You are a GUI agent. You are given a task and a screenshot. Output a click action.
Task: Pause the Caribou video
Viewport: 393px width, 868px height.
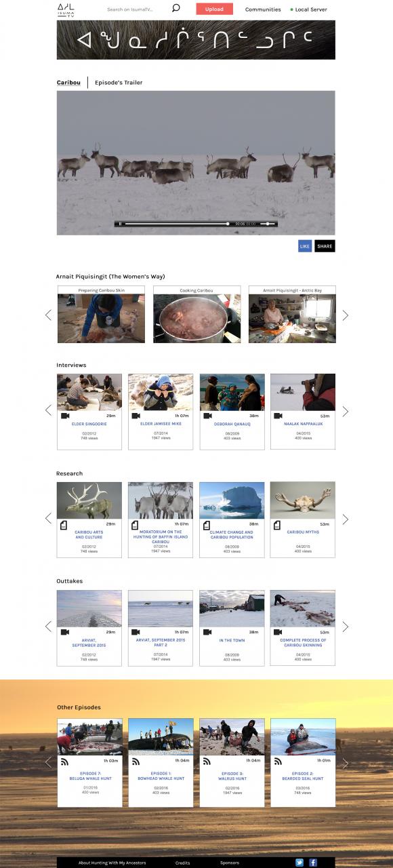[x=121, y=224]
